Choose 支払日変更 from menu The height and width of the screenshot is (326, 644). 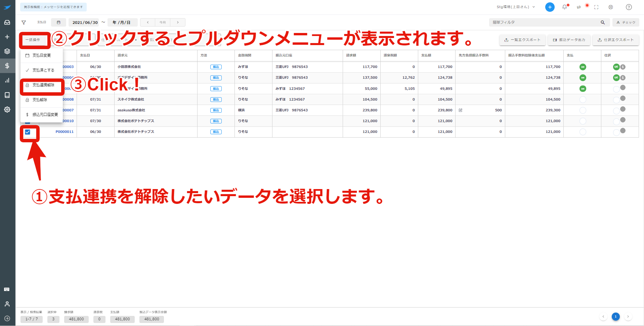pos(42,56)
